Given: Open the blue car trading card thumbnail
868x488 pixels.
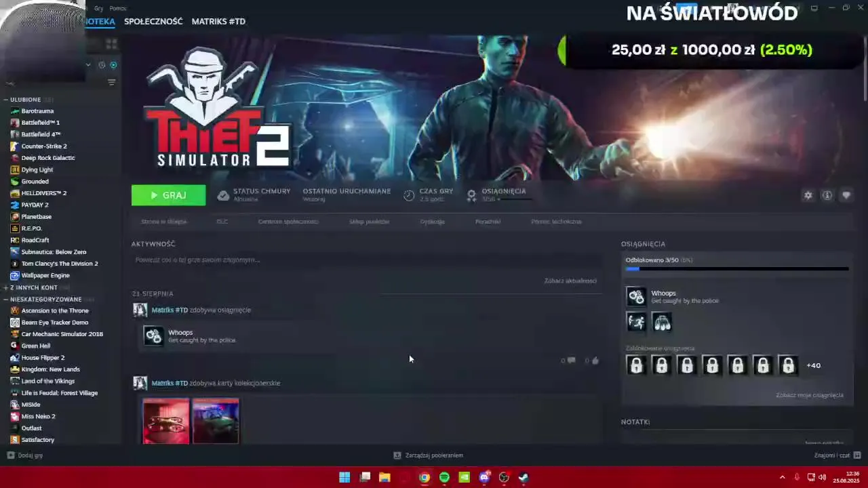Looking at the screenshot, I should (x=216, y=421).
